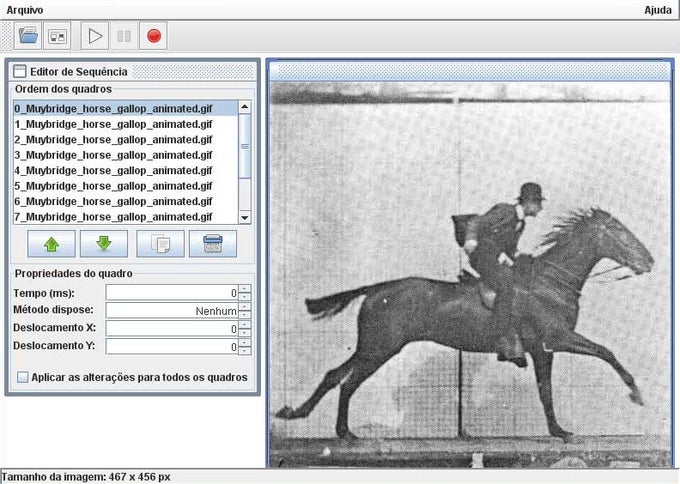The image size is (680, 484).
Task: Select frame 2_Muybridge_horse_gallop_animated.gif
Action: [126, 140]
